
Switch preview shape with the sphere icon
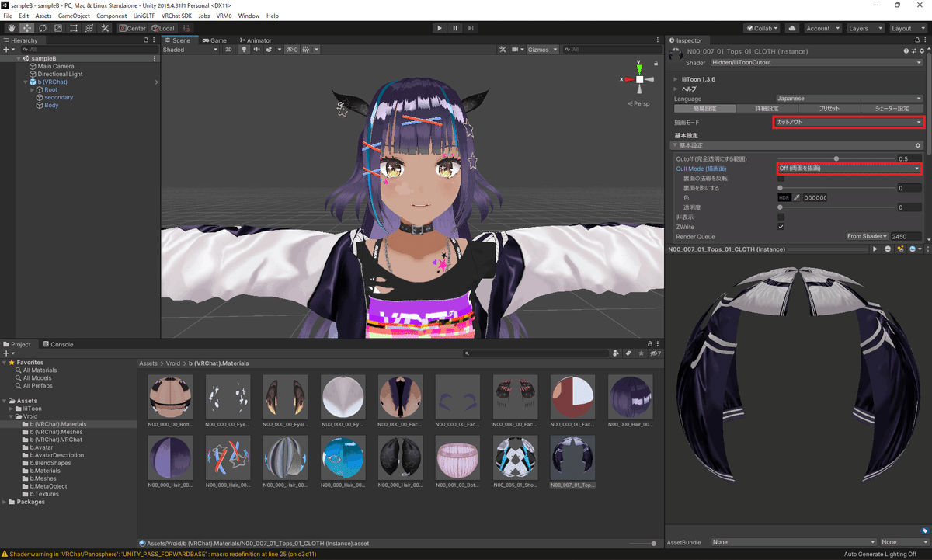pyautogui.click(x=888, y=249)
